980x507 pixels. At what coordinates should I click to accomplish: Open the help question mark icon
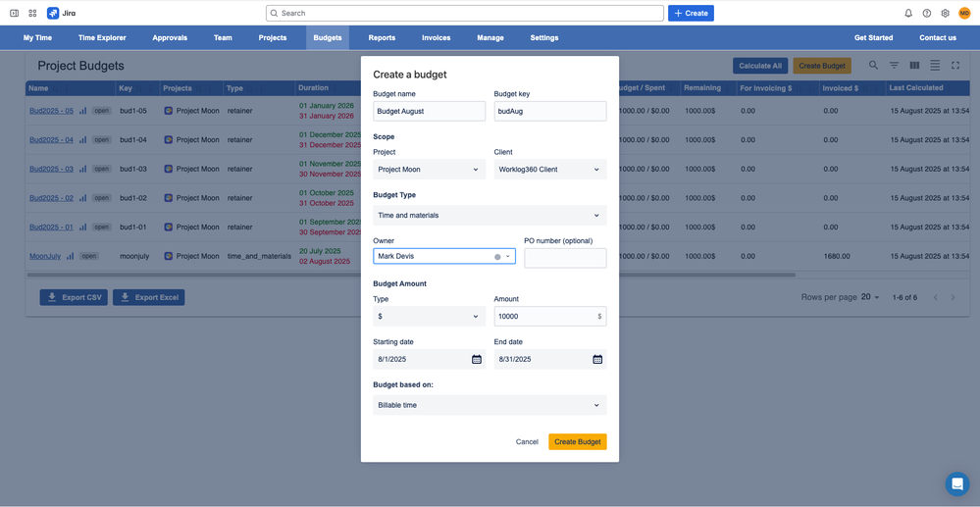927,13
